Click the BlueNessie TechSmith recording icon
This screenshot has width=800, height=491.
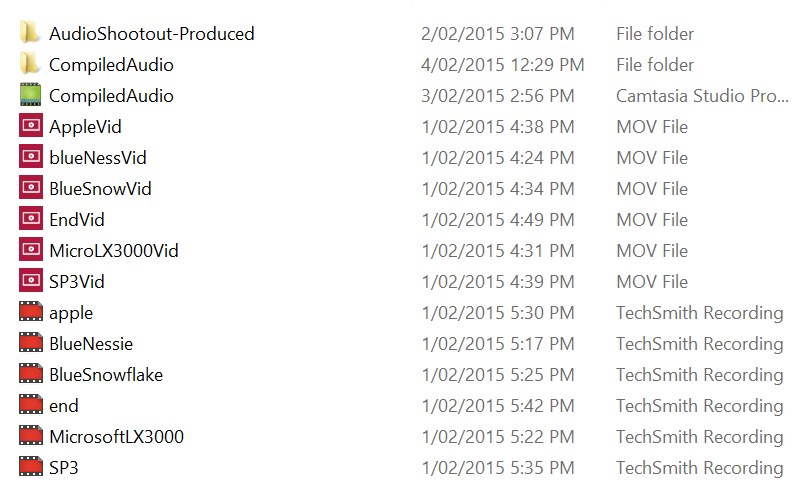(30, 344)
